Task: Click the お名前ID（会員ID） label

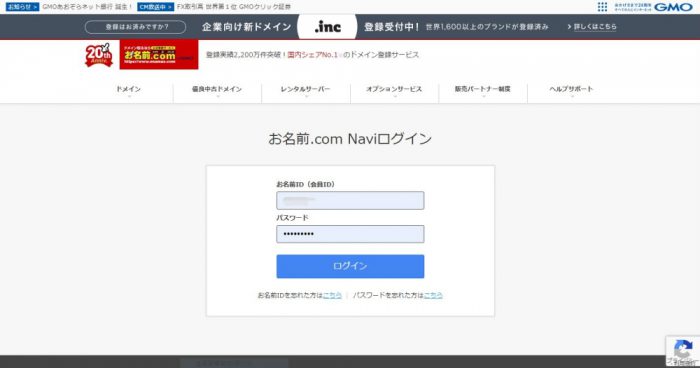Action: point(305,184)
